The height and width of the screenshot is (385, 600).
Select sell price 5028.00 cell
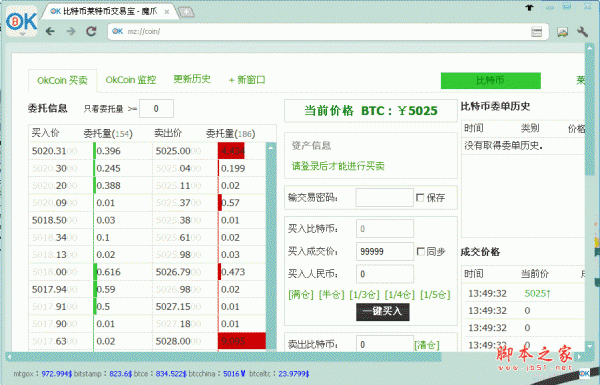184,341
